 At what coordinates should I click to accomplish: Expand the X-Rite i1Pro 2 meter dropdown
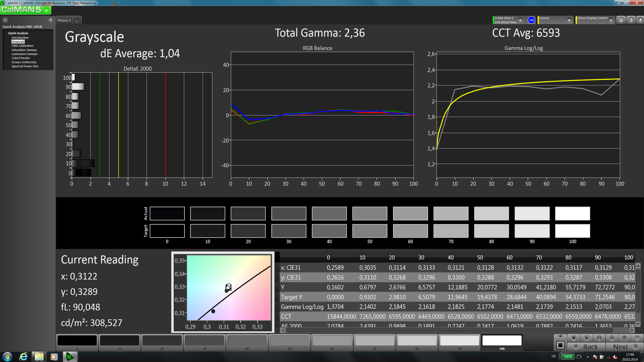pos(520,20)
